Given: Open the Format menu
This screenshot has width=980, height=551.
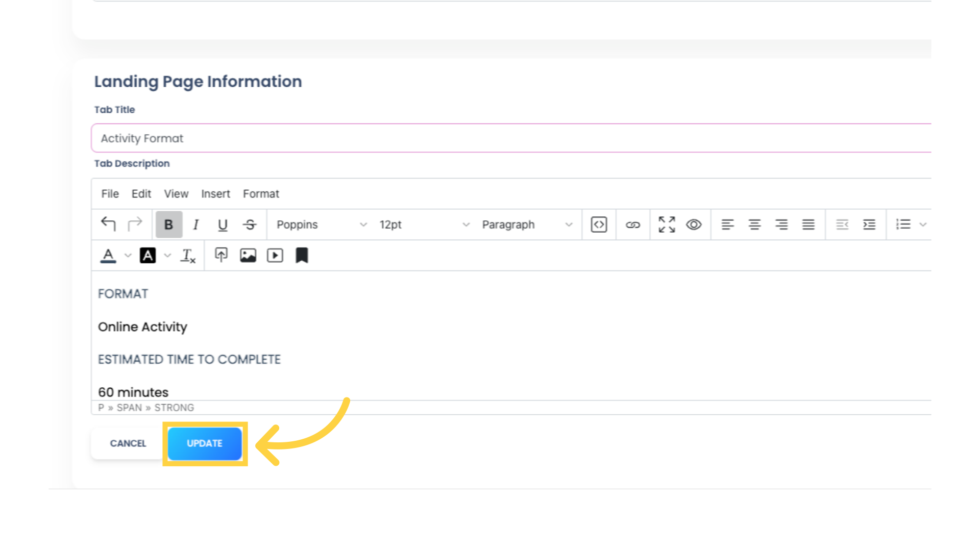Looking at the screenshot, I should [x=261, y=194].
